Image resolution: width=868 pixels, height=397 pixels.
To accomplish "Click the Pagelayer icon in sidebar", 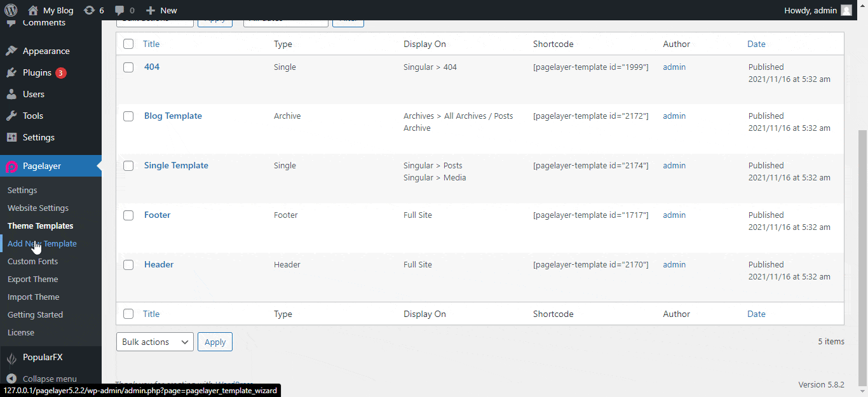I will pyautogui.click(x=11, y=166).
